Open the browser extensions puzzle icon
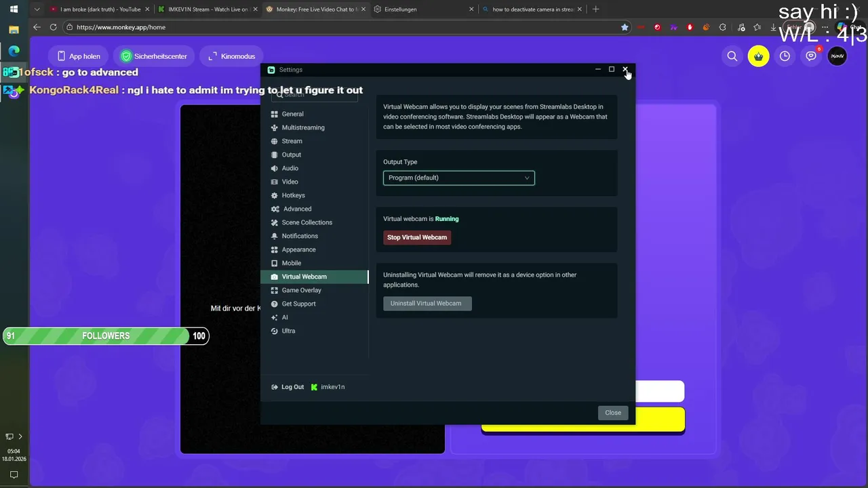The image size is (868, 488). point(722,27)
